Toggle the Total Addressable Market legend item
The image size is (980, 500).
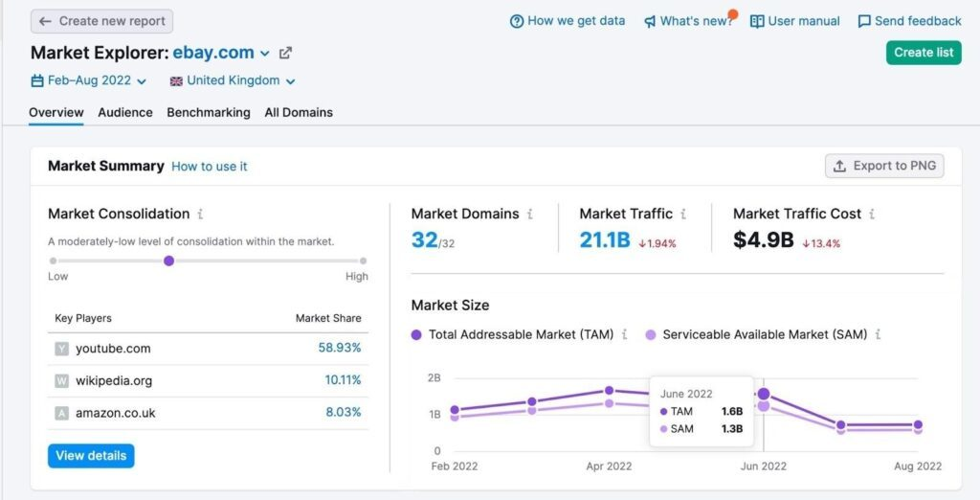(512, 335)
